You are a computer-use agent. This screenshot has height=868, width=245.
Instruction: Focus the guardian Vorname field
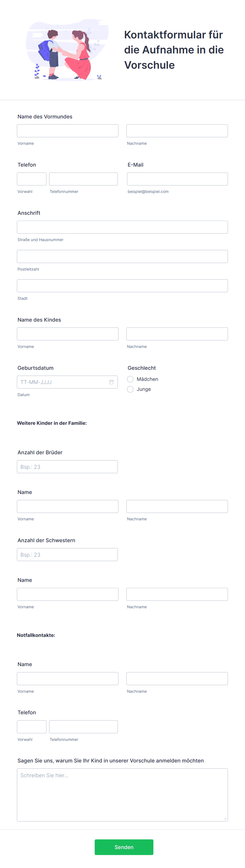pyautogui.click(x=67, y=131)
